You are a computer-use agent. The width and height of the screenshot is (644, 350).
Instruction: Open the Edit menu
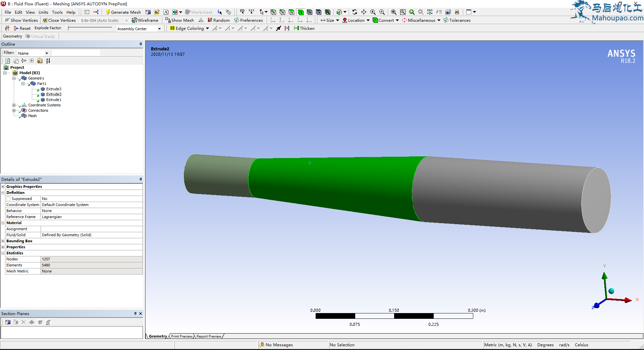point(18,12)
